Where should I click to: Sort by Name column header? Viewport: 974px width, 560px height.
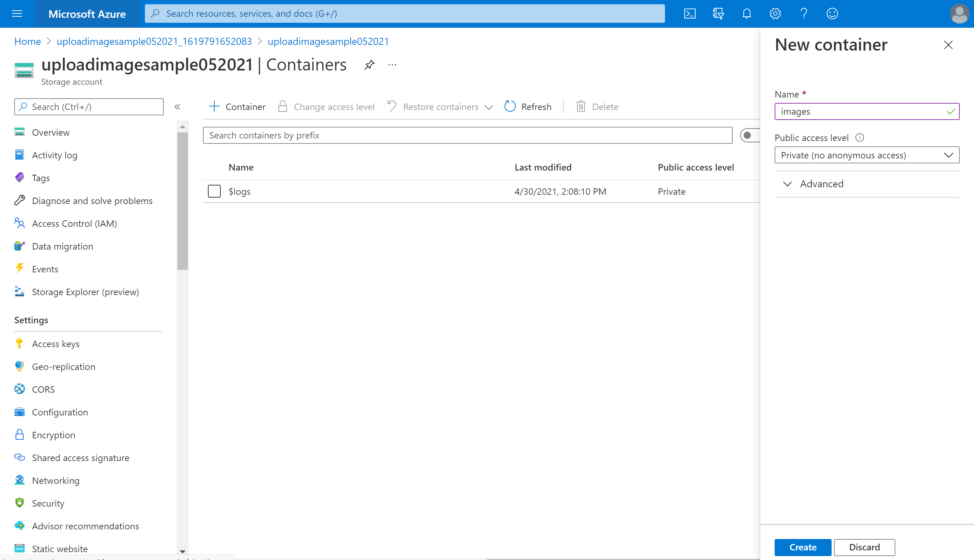241,167
